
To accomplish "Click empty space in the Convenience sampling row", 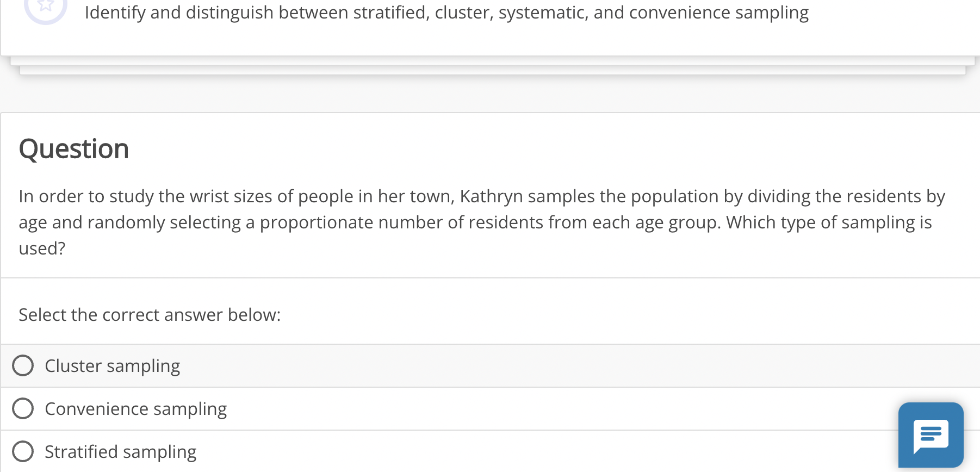I will tap(544, 409).
